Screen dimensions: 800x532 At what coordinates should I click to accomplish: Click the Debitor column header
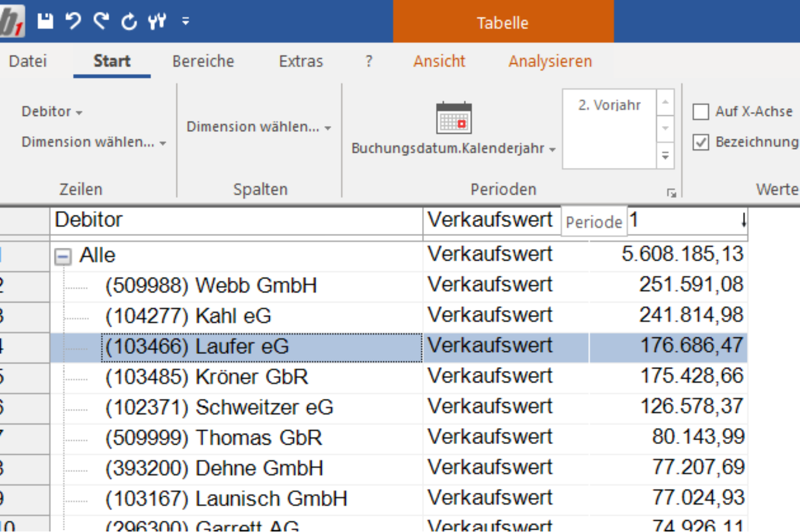coord(236,220)
